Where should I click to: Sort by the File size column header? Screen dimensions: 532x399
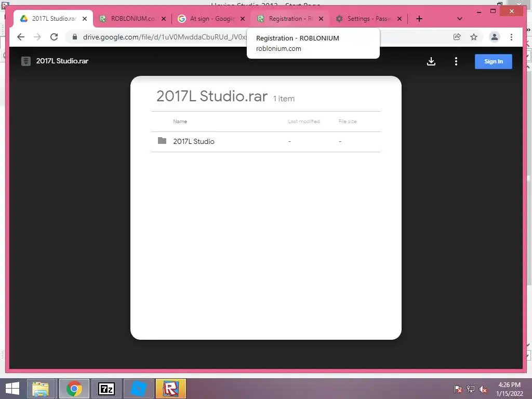click(x=348, y=121)
